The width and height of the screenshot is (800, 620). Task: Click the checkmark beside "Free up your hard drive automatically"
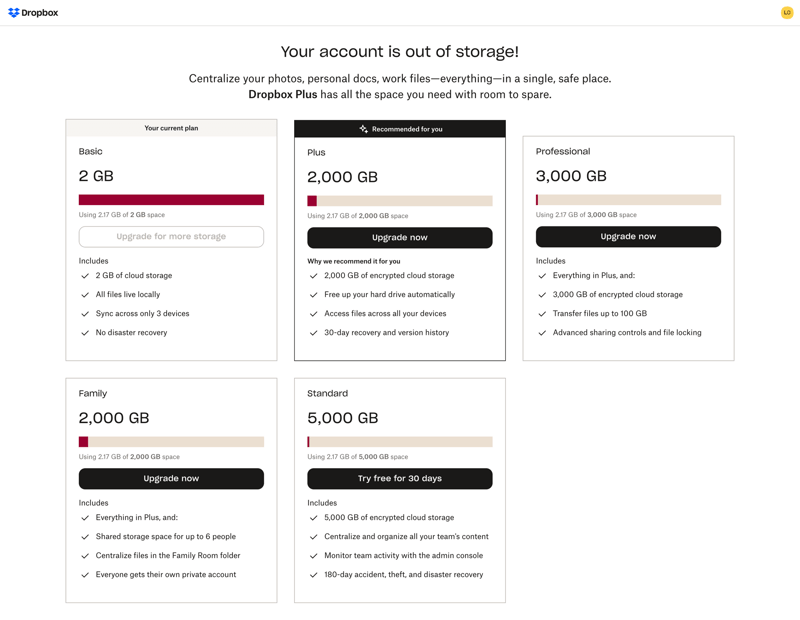313,294
